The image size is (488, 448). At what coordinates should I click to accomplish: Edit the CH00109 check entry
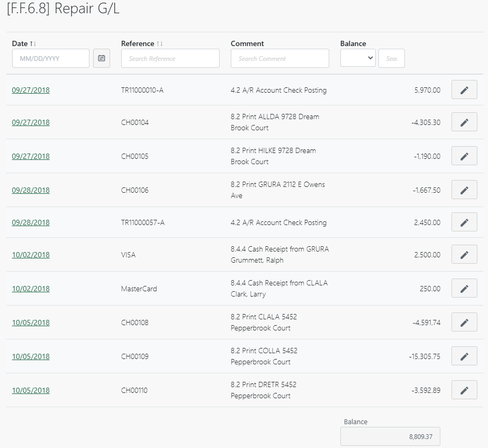464,356
